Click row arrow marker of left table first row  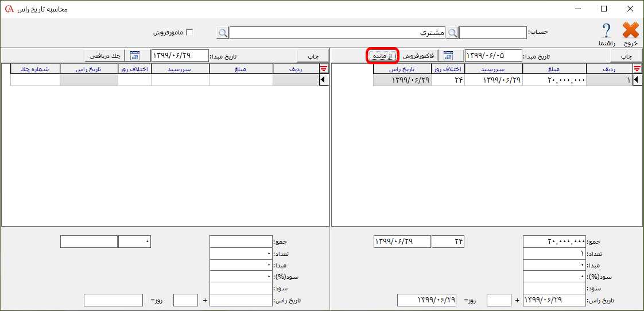[324, 80]
